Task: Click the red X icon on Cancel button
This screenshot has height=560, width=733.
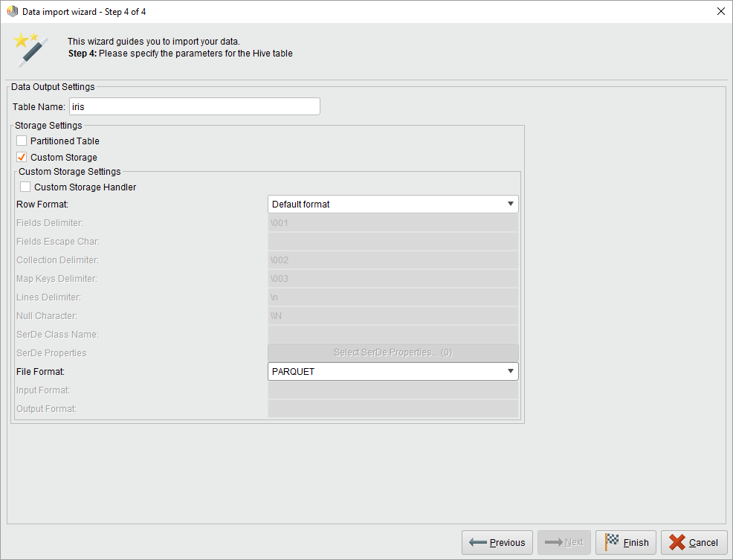Action: (674, 542)
